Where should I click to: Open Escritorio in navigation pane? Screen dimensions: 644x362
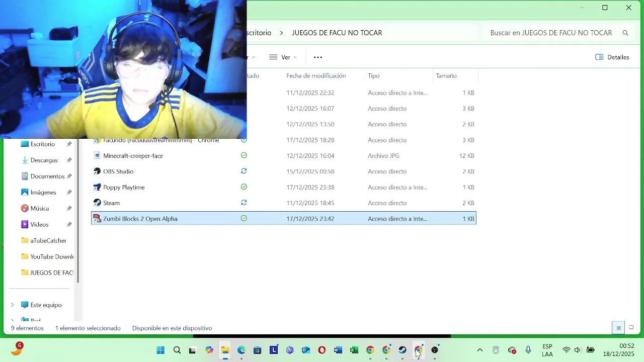coord(42,144)
